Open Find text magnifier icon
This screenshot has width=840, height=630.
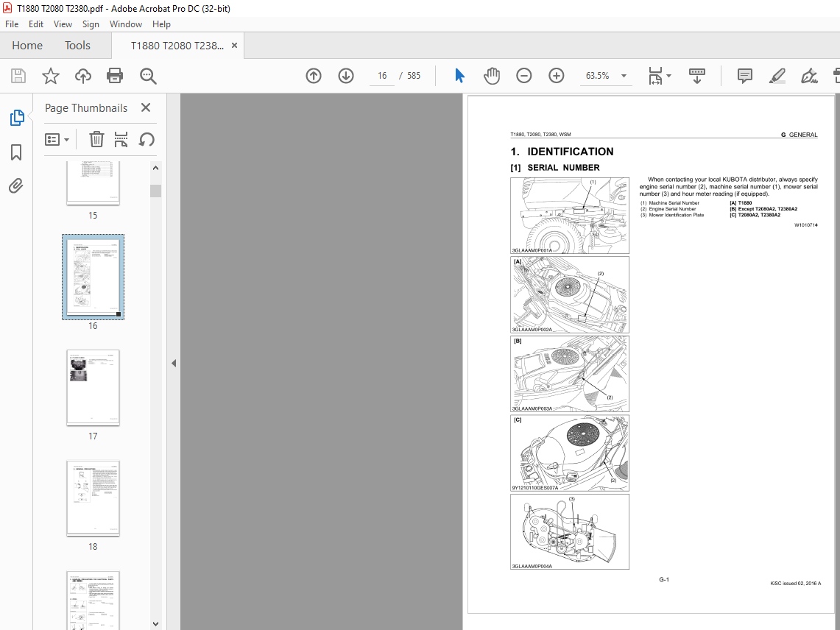(148, 76)
